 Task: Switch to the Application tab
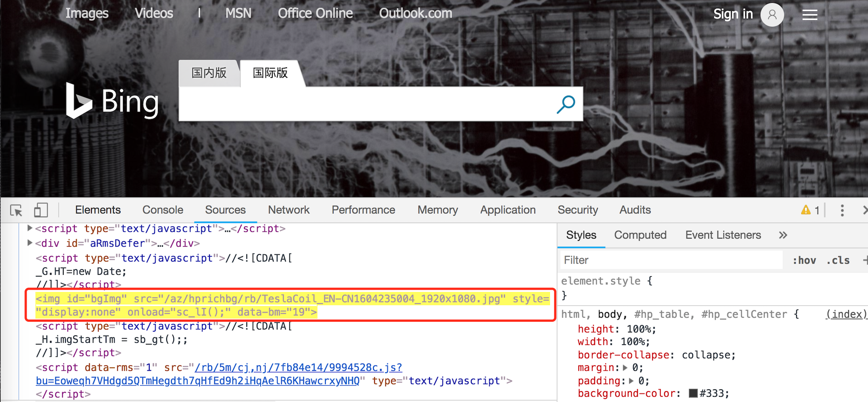(x=508, y=210)
